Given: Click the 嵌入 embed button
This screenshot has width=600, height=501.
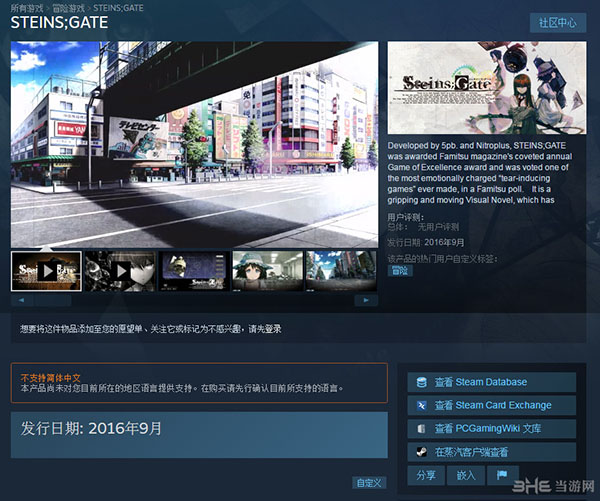Looking at the screenshot, I should [465, 475].
